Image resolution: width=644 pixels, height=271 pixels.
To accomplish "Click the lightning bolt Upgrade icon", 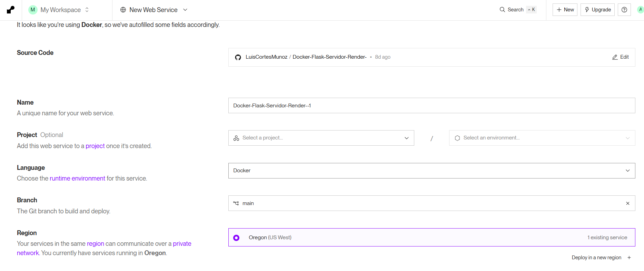I will tap(587, 10).
